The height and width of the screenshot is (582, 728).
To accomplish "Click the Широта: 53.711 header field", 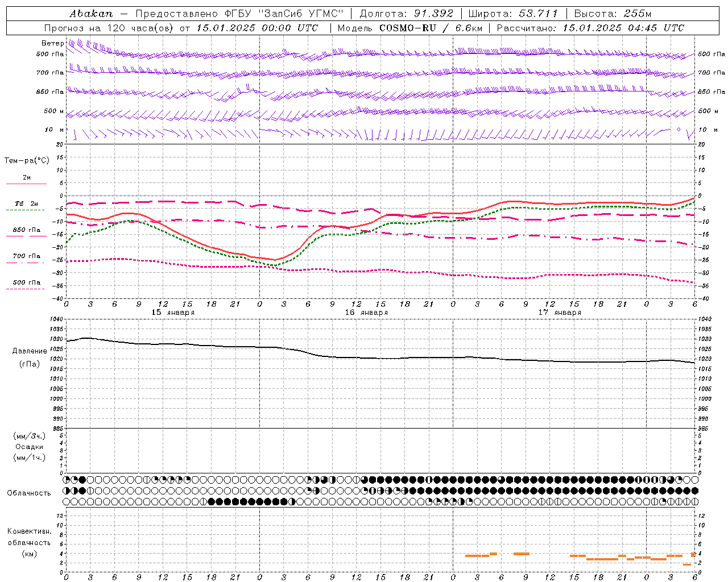I will [x=513, y=14].
